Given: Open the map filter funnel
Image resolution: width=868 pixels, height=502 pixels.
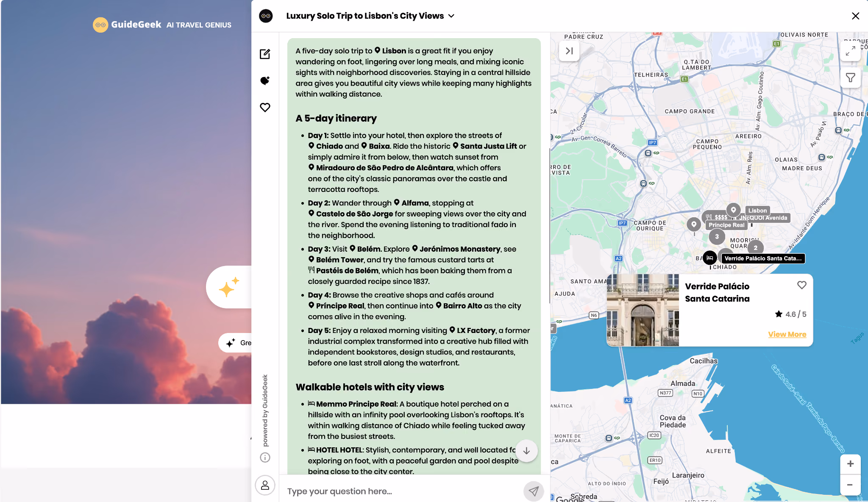Looking at the screenshot, I should tap(850, 78).
